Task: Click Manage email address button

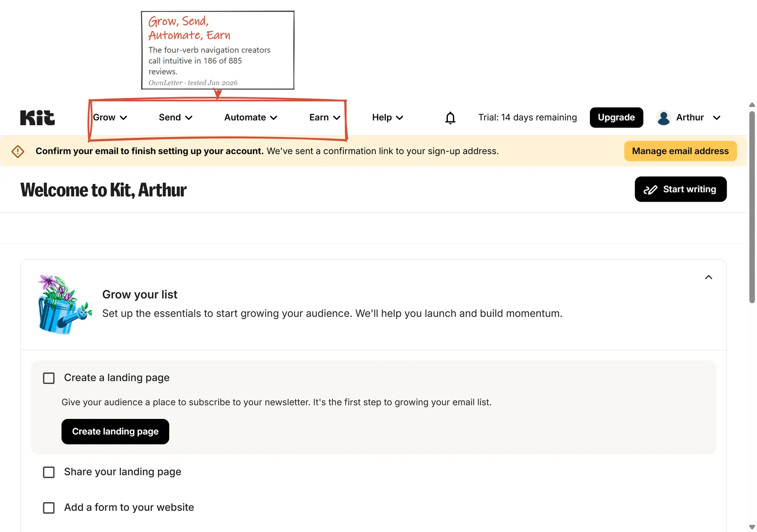Action: pos(680,151)
